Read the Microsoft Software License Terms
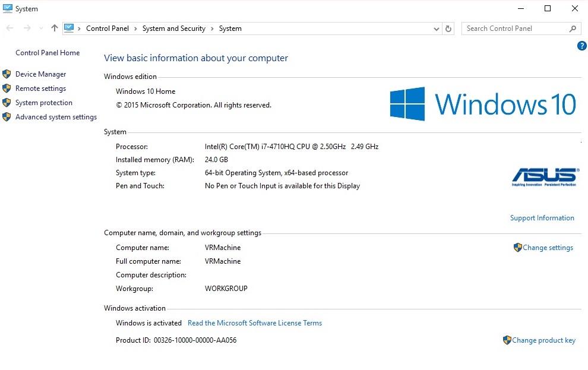Viewport: 588px width, 370px height. point(255,322)
